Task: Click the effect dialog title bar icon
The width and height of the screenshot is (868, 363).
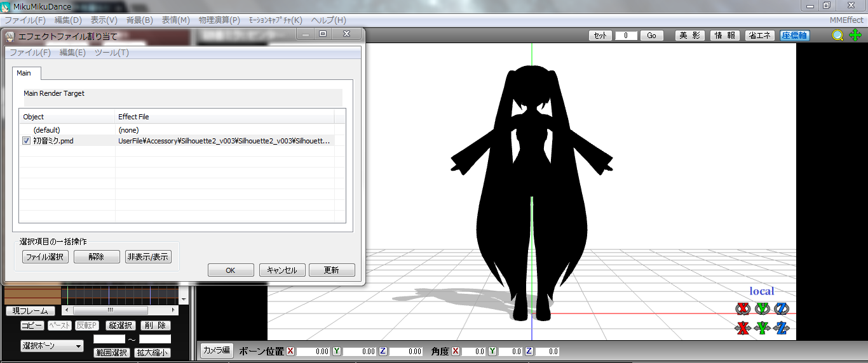Action: 10,36
